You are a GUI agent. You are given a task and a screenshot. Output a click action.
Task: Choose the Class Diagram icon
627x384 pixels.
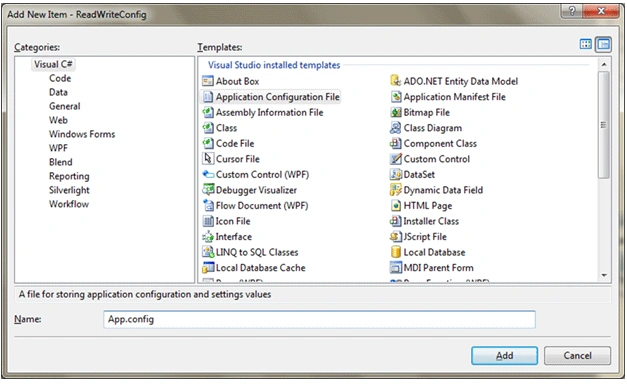[395, 128]
